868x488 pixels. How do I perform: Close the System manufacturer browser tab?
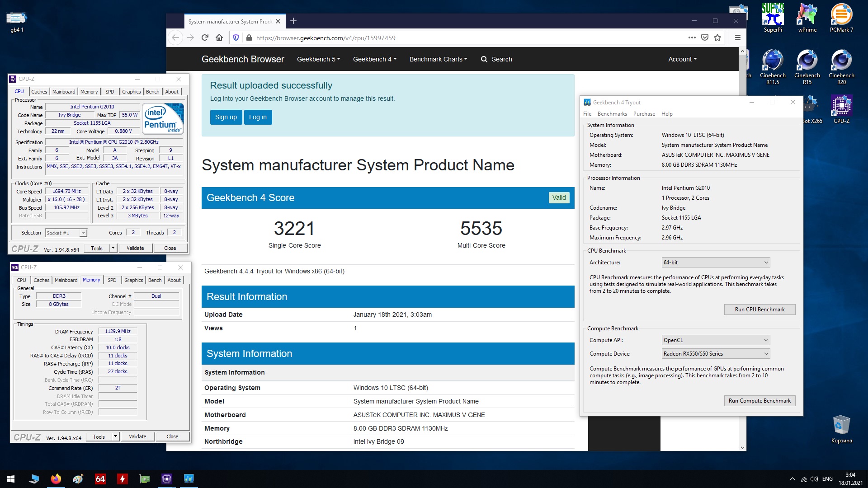(x=278, y=21)
